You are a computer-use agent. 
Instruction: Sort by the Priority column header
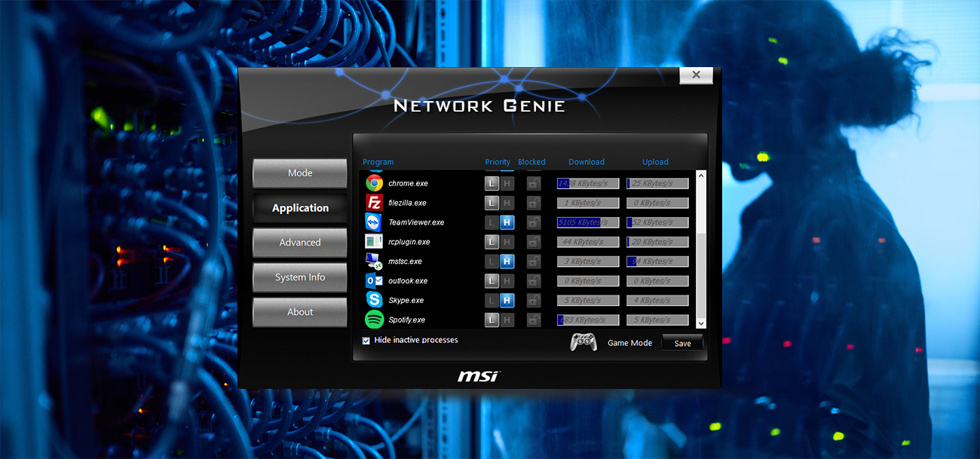[x=498, y=162]
